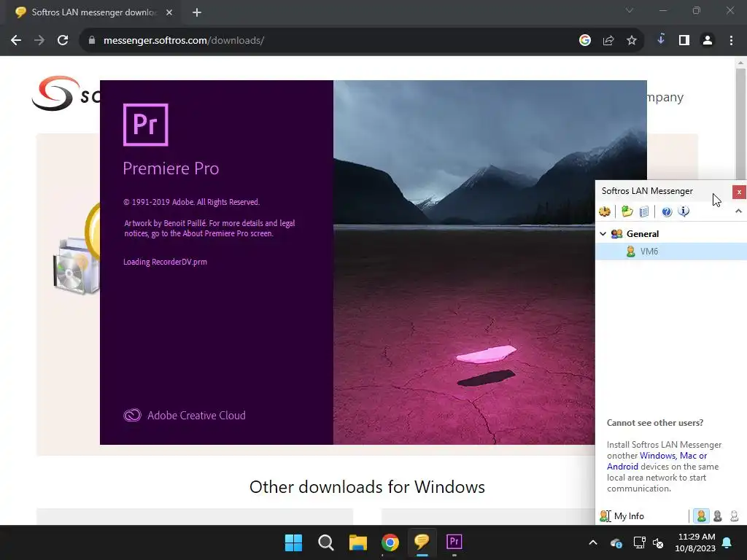Open the Windows download link
This screenshot has height=560, width=747.
(x=657, y=456)
